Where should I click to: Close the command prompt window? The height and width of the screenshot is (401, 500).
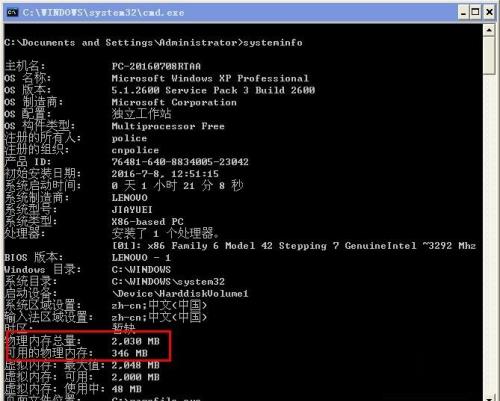coord(489,13)
